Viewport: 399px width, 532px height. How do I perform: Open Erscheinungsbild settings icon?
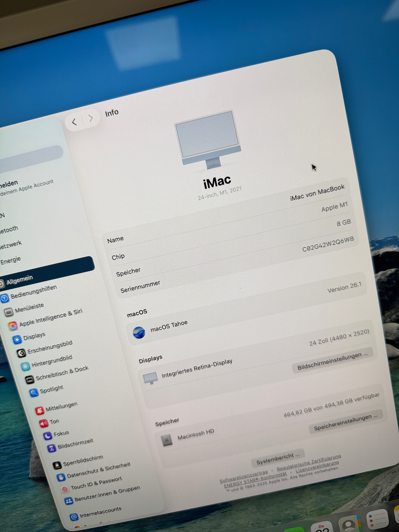[21, 353]
